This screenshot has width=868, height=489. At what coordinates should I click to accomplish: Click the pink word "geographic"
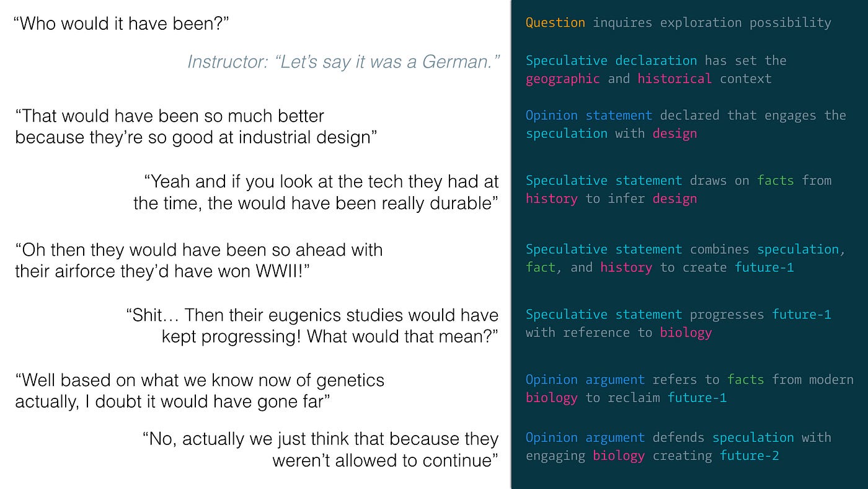coord(562,79)
